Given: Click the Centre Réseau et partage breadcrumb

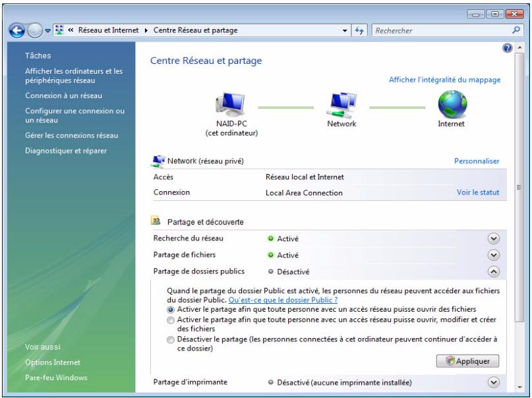Looking at the screenshot, I should pyautogui.click(x=195, y=30).
